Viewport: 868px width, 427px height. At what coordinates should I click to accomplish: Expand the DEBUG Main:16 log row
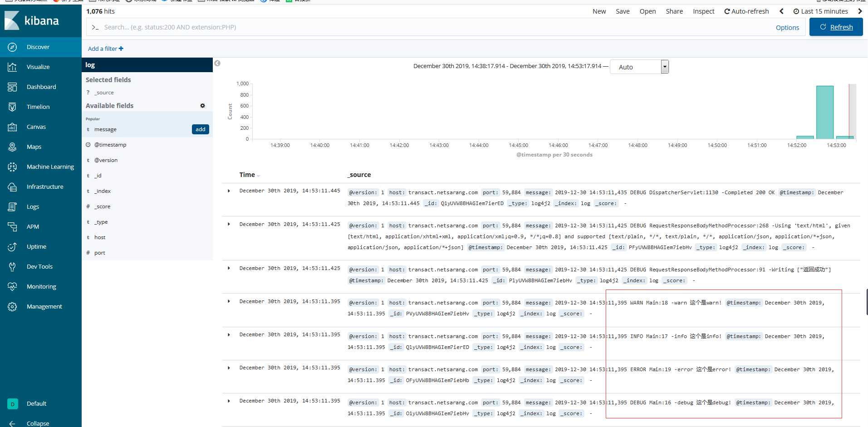[x=229, y=401]
